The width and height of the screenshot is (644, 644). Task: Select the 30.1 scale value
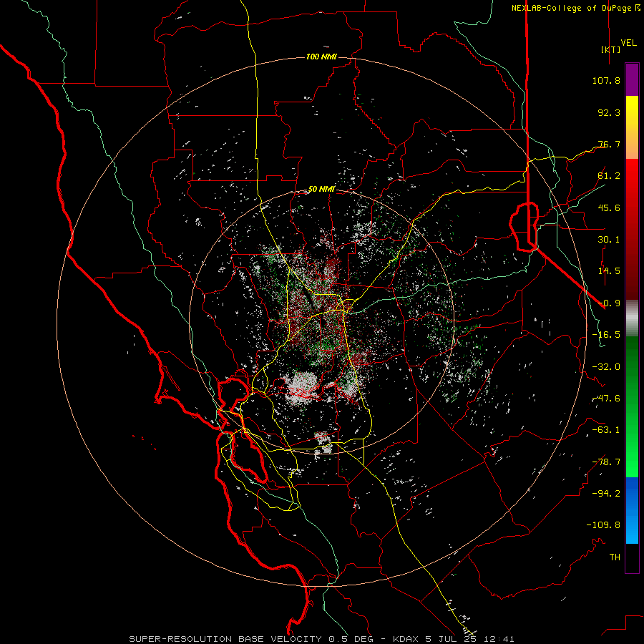tap(609, 240)
